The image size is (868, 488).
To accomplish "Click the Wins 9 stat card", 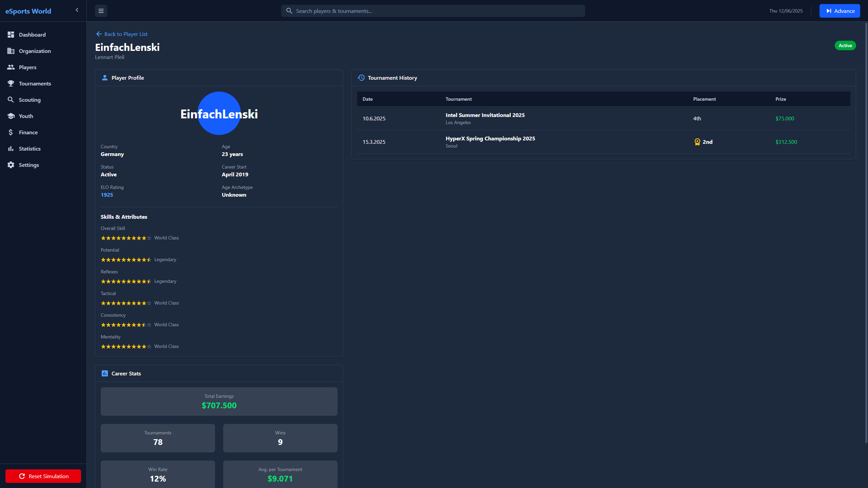I will click(x=280, y=438).
